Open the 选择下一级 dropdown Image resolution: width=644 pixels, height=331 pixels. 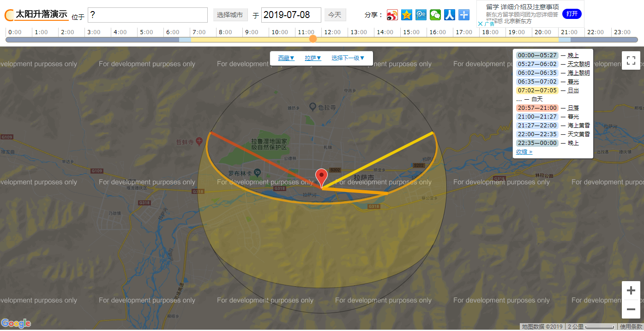(x=348, y=58)
